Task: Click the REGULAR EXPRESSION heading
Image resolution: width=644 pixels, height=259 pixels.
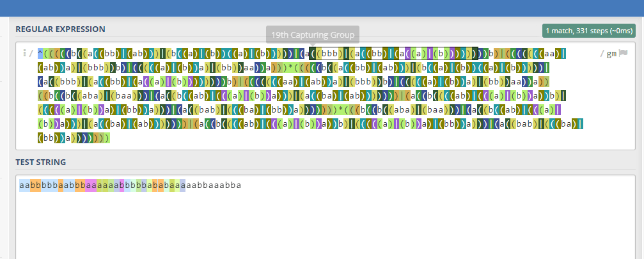Action: click(x=60, y=29)
